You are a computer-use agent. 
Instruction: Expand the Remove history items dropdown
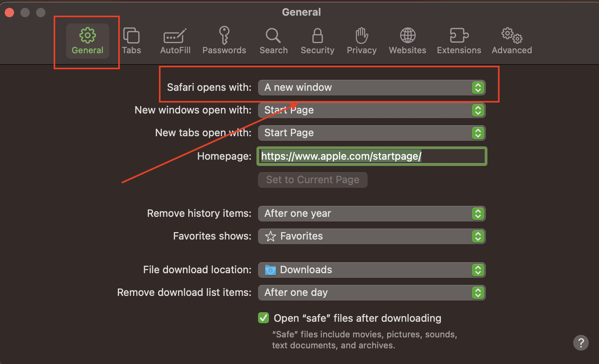coord(371,214)
